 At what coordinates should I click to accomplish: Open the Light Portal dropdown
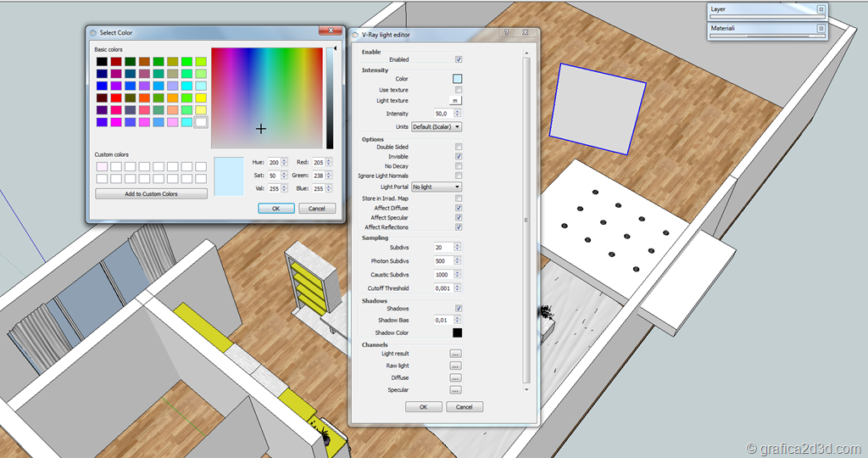click(x=436, y=187)
